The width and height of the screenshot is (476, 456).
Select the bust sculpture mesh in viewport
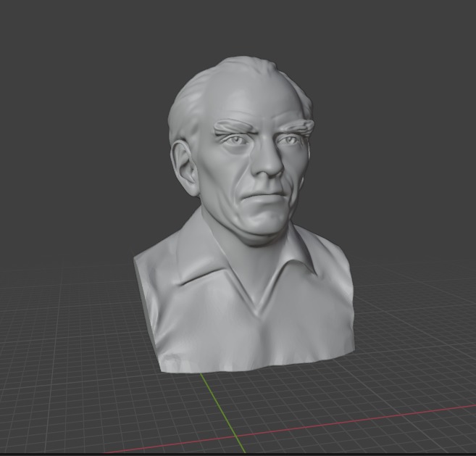coord(243,214)
